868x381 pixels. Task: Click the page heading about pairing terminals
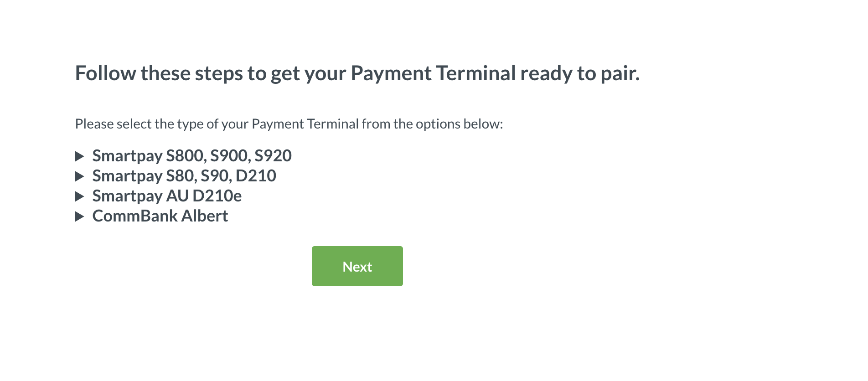[358, 72]
